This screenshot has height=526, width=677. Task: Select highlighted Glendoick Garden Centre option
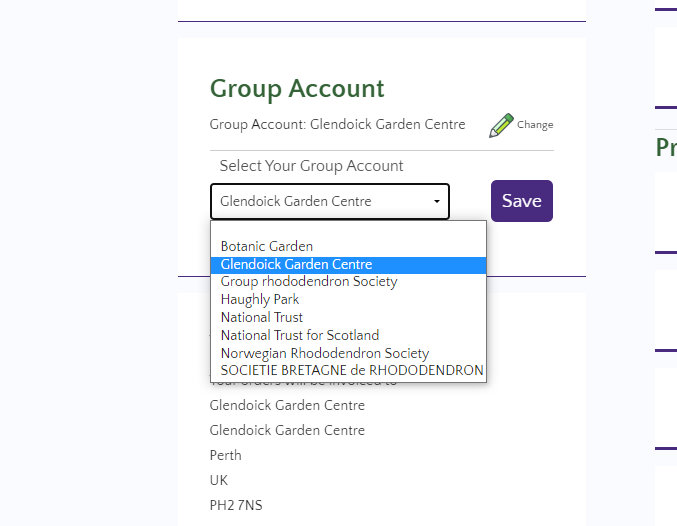pos(297,264)
